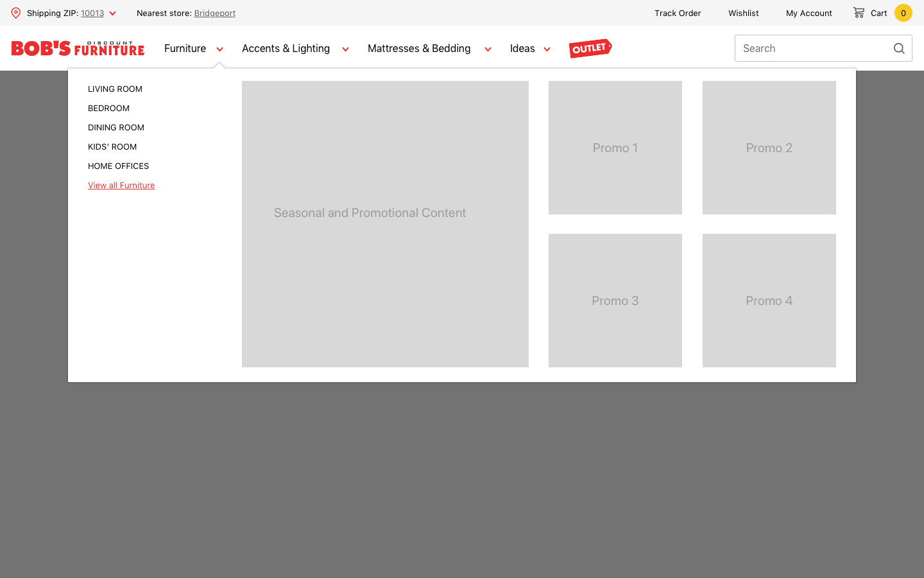This screenshot has height=578, width=924.
Task: Change the 10013 shipping ZIP link
Action: 92,13
